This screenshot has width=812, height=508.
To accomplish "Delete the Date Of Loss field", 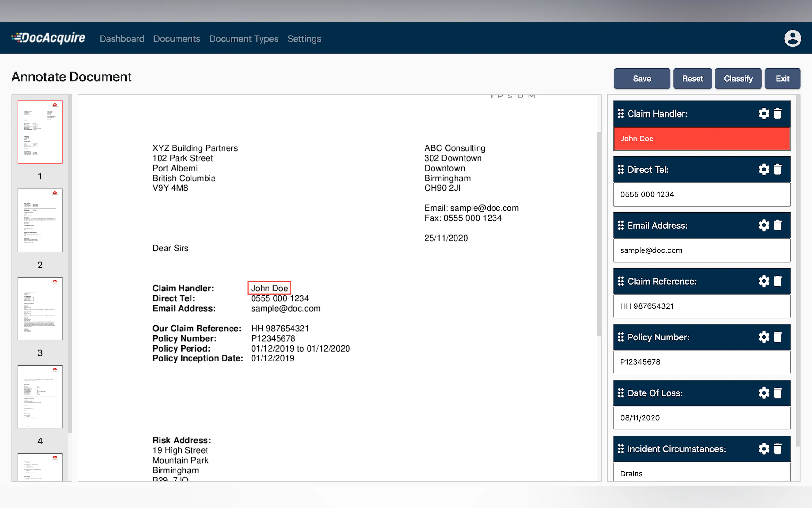I will 777,393.
